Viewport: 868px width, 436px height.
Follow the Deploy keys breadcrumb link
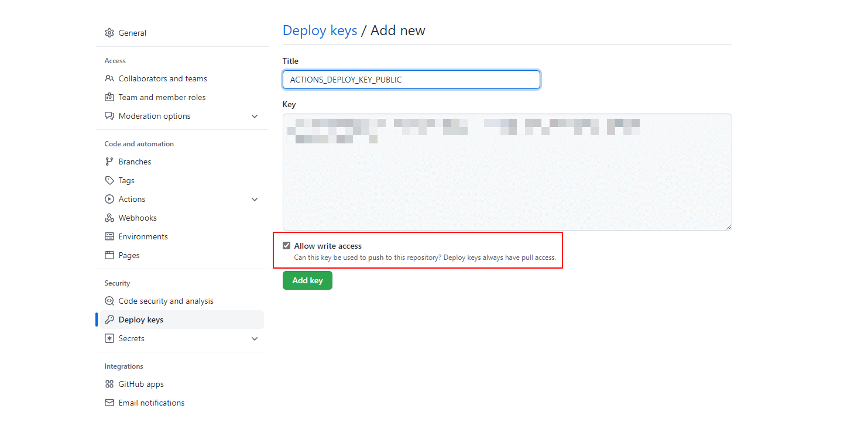click(320, 31)
